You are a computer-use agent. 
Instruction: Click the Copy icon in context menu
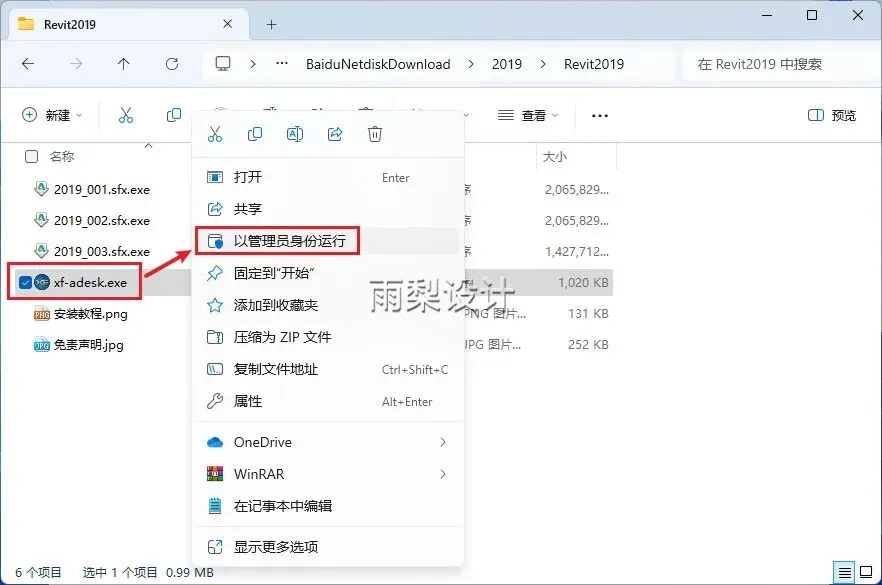255,134
